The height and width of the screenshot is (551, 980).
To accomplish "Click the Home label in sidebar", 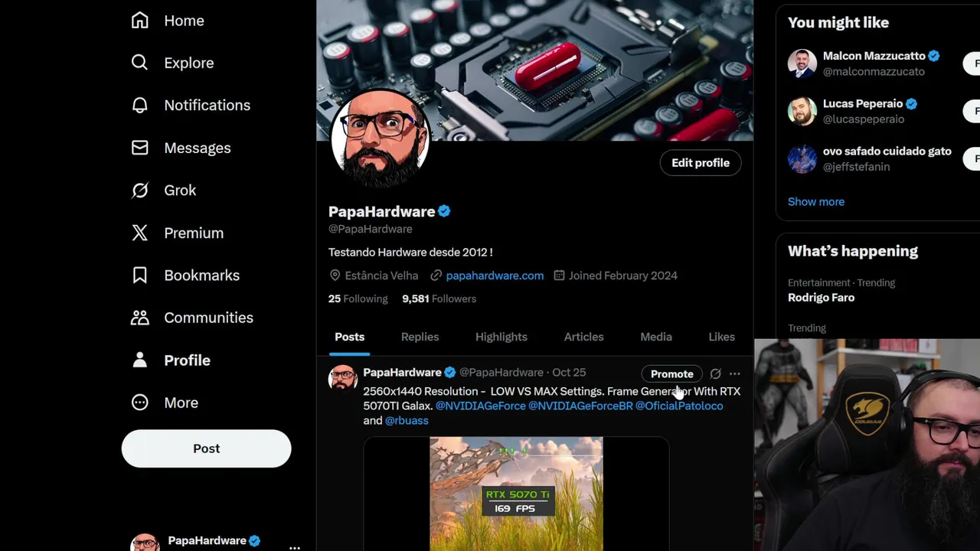I will [184, 21].
